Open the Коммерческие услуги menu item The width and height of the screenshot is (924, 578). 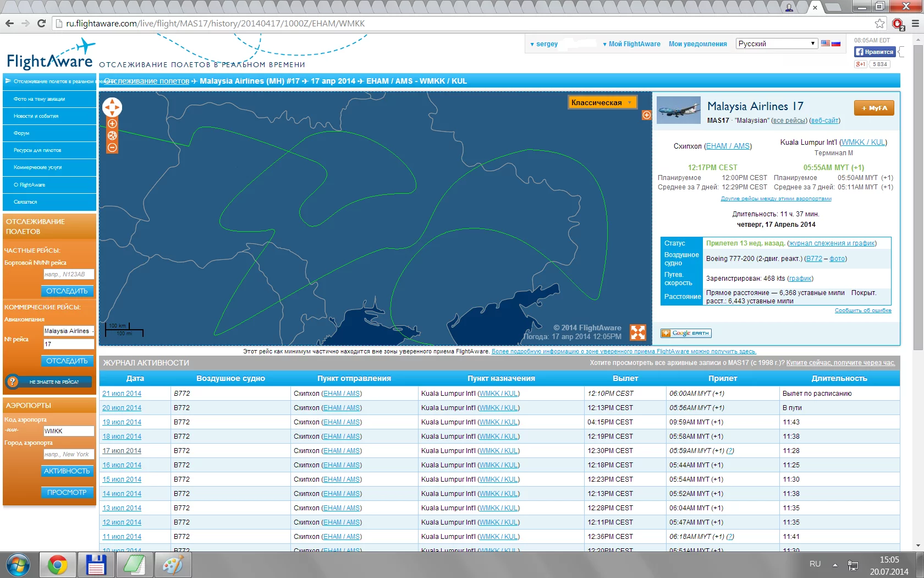coord(50,167)
